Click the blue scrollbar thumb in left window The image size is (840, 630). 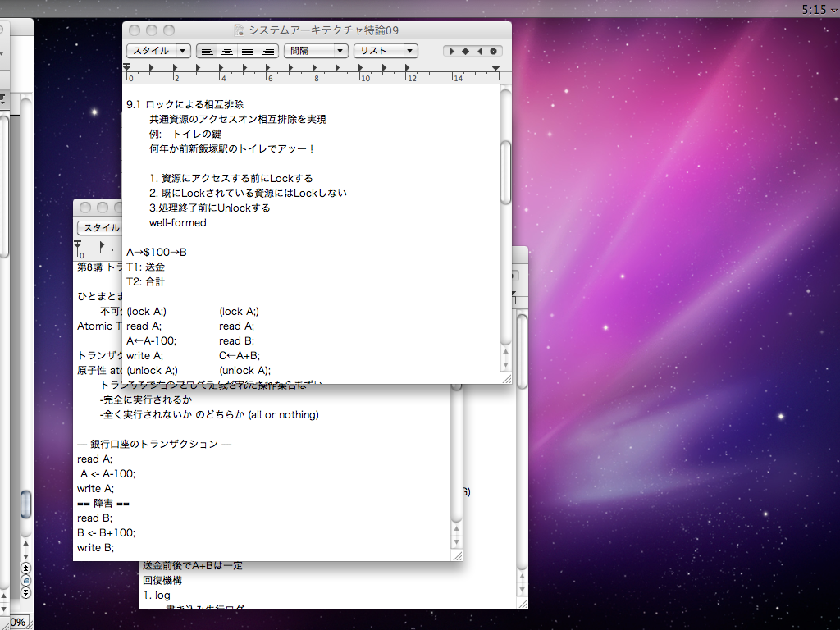click(x=25, y=504)
